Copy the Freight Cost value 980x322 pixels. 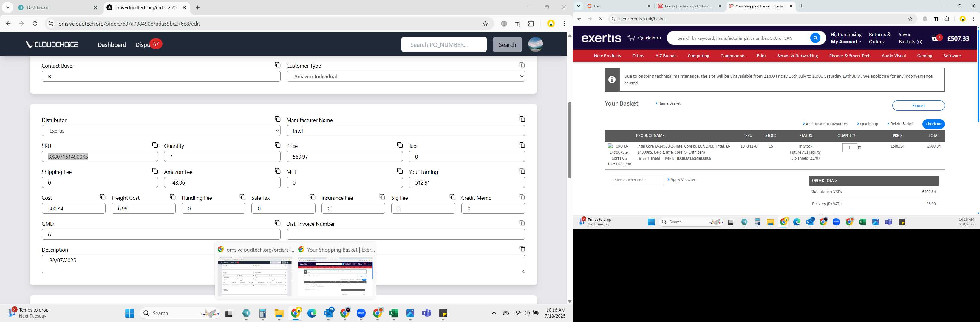click(x=172, y=197)
